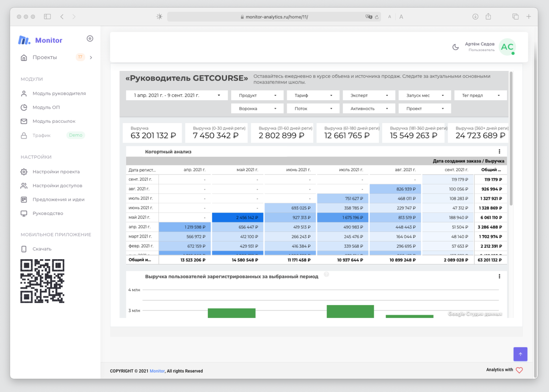This screenshot has height=392, width=549.
Task: Go back in browser history
Action: coord(62,16)
